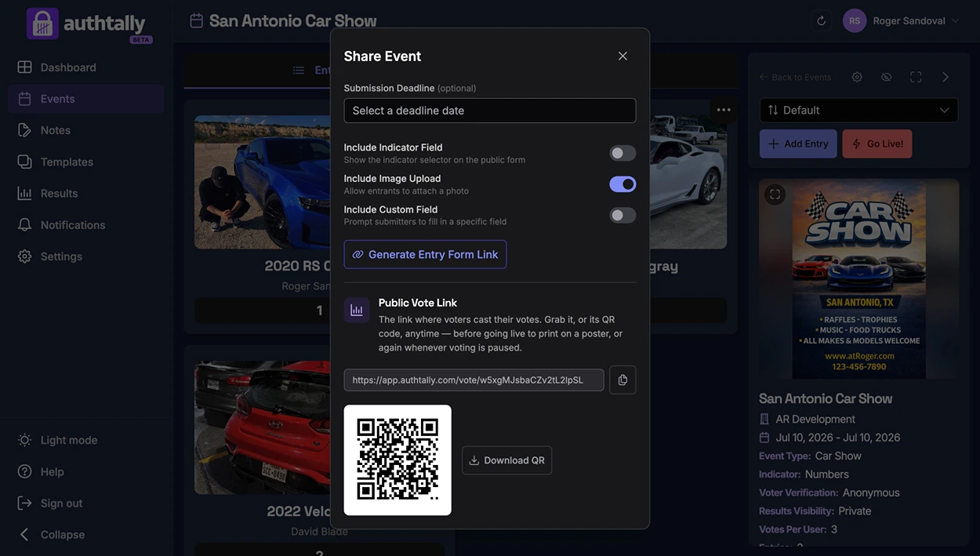Open Results in sidebar
This screenshot has width=980, height=556.
point(86,193)
